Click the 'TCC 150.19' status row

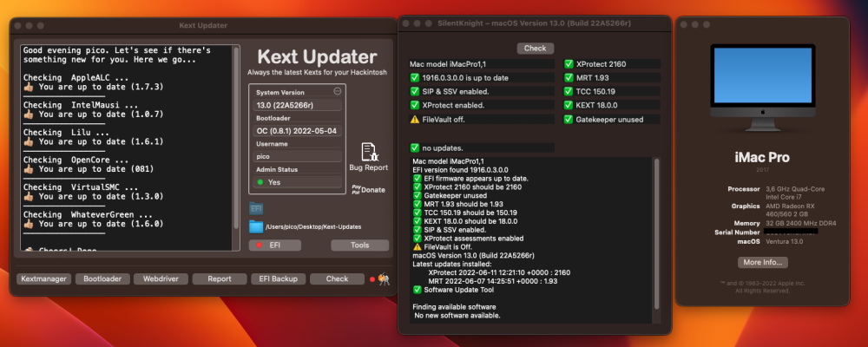click(x=612, y=91)
